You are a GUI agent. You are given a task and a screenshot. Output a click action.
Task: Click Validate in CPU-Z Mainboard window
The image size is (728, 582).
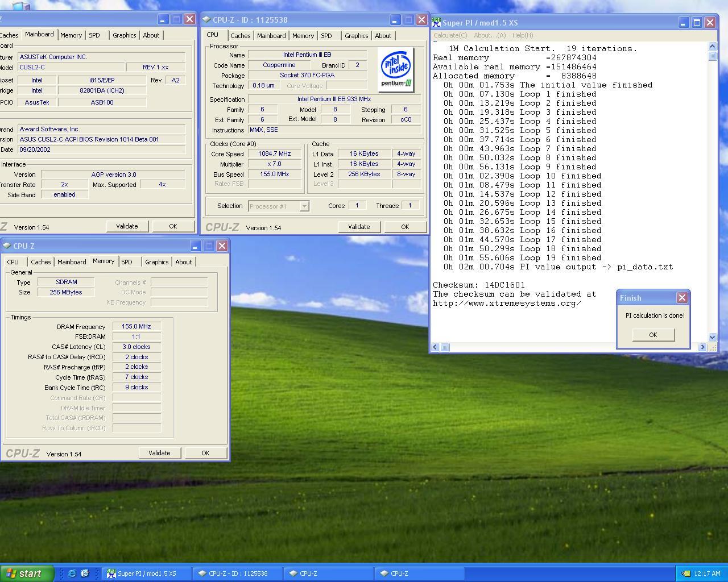coord(127,226)
